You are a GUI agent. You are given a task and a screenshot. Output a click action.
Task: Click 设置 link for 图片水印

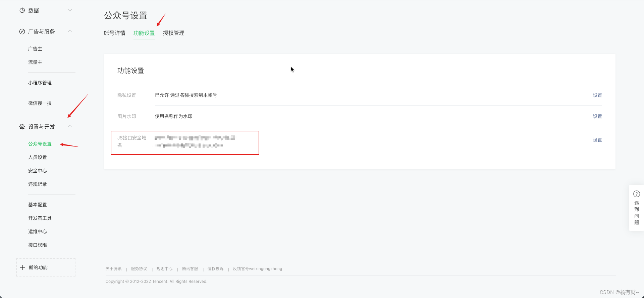[x=597, y=116]
